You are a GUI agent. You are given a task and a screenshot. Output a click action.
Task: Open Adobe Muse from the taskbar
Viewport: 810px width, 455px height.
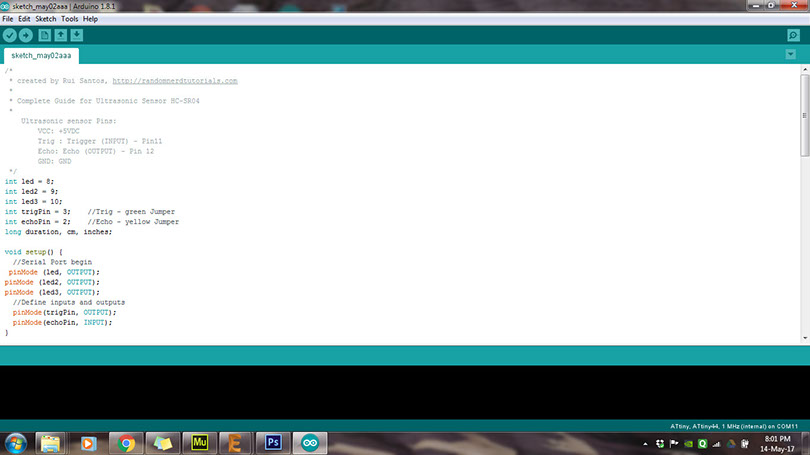pos(199,444)
